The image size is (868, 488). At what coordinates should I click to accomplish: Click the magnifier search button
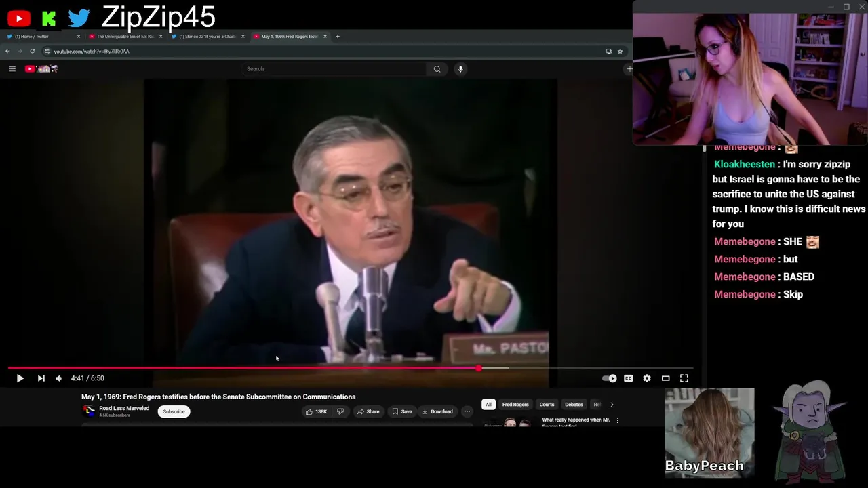pos(437,68)
